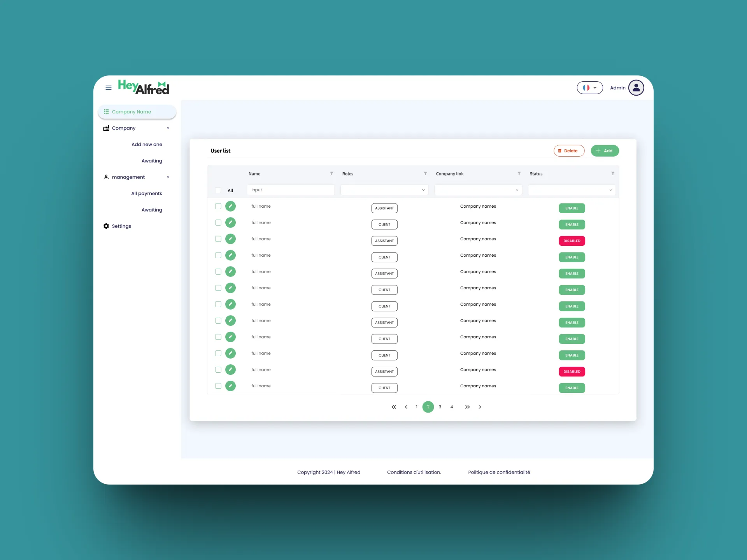The height and width of the screenshot is (560, 747).
Task: Tick the checkbox in the first user row
Action: point(218,206)
